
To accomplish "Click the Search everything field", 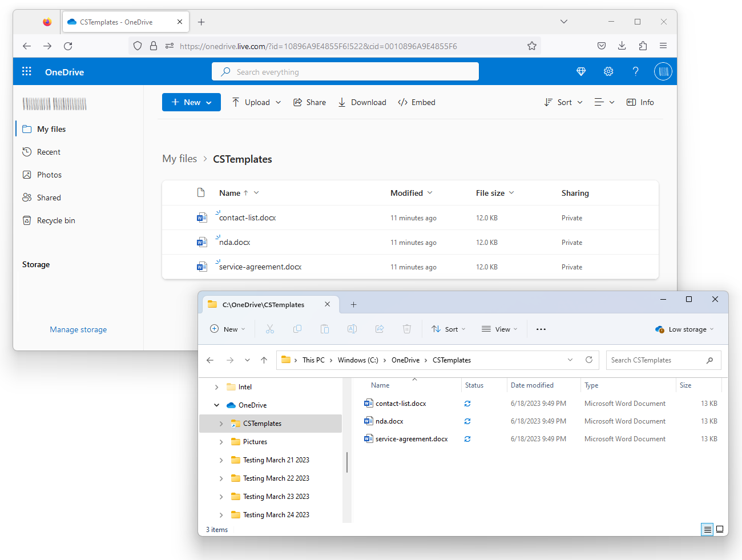I will (x=345, y=72).
